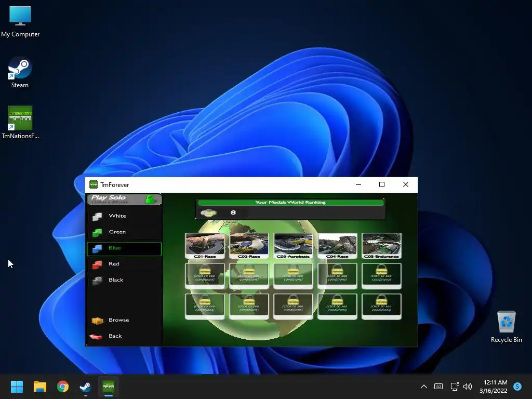
Task: Open the TmNationsForever desktop shortcut
Action: click(x=20, y=123)
